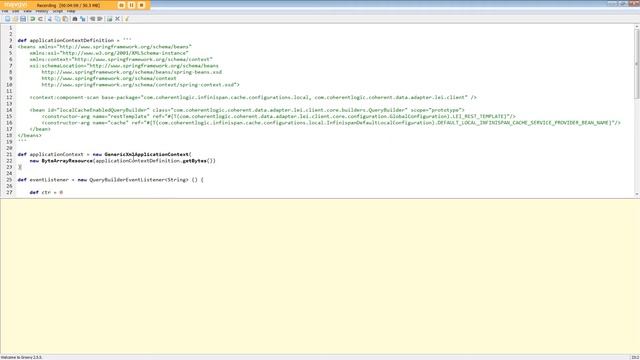Viewport: 640px width, 360px height.
Task: Click the Save toolbar icon
Action: click(x=23, y=19)
